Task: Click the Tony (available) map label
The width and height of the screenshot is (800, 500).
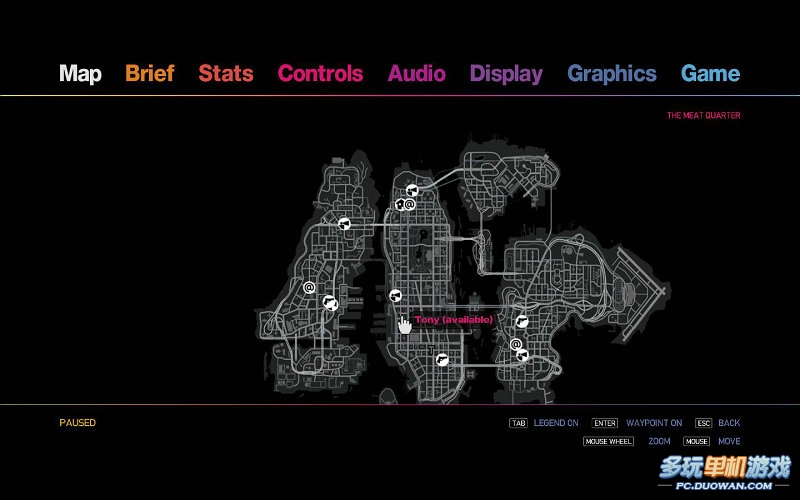Action: pyautogui.click(x=454, y=319)
